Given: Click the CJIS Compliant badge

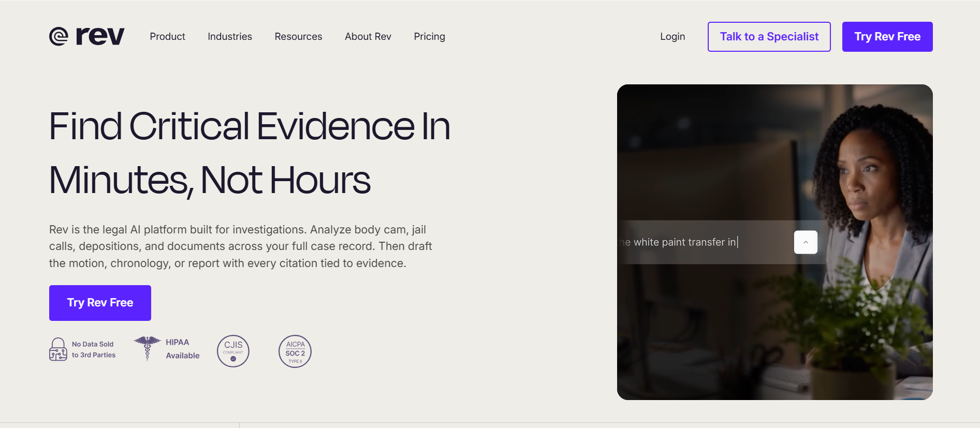Looking at the screenshot, I should click(x=233, y=351).
